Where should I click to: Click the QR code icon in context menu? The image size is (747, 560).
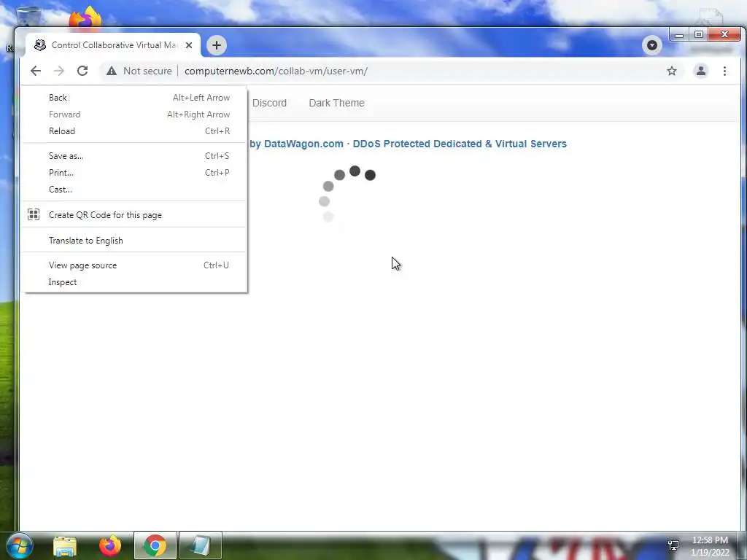point(34,215)
